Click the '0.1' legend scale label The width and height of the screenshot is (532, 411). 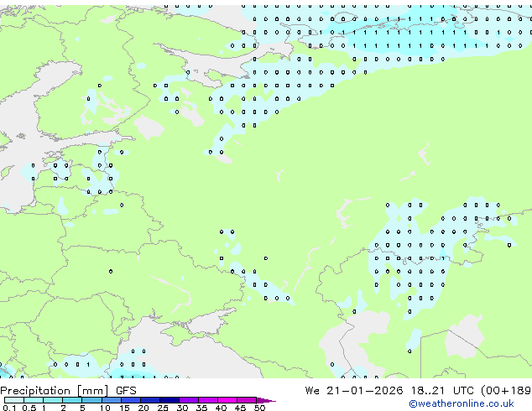click(x=9, y=408)
